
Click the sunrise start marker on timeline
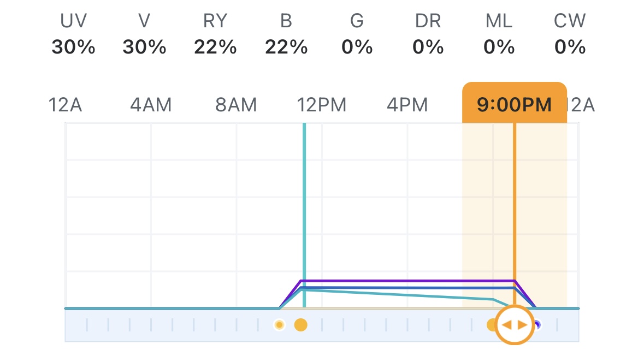click(x=279, y=325)
